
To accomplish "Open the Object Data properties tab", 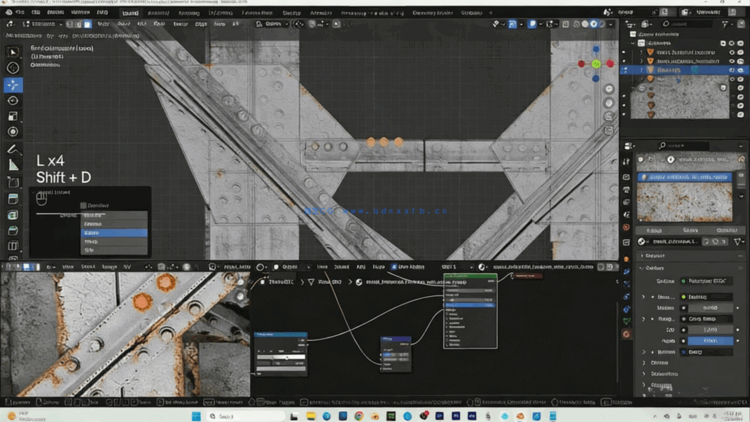I will tap(627, 321).
